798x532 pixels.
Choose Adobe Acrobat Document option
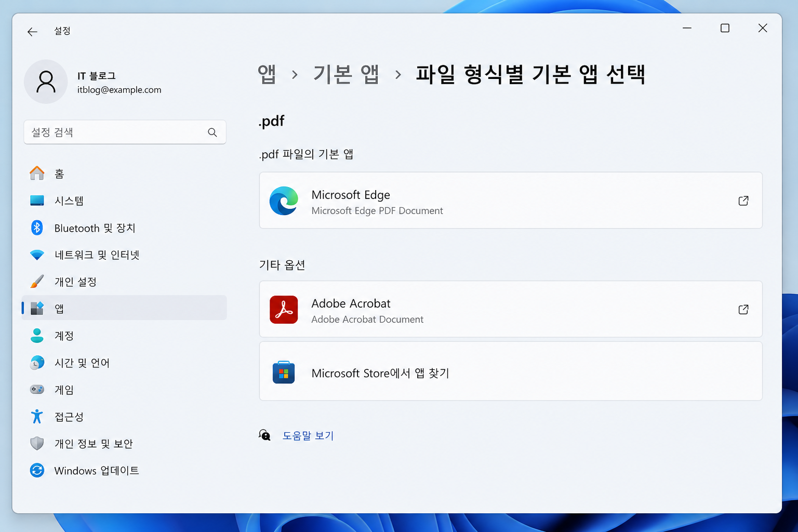511,309
